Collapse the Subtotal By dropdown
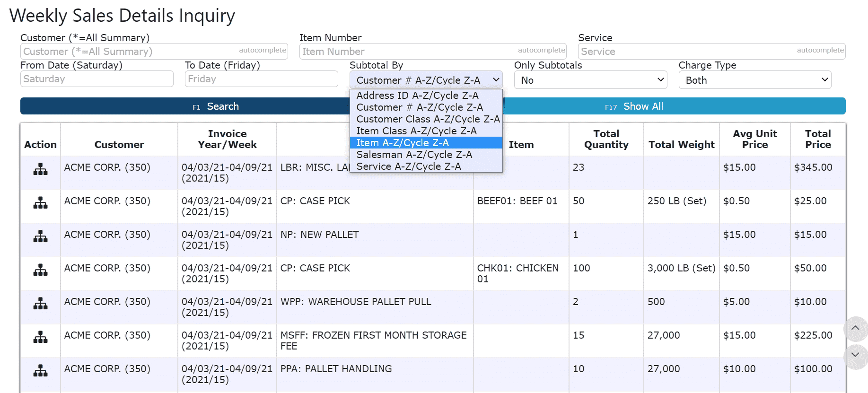Image resolution: width=868 pixels, height=393 pixels. click(x=425, y=80)
